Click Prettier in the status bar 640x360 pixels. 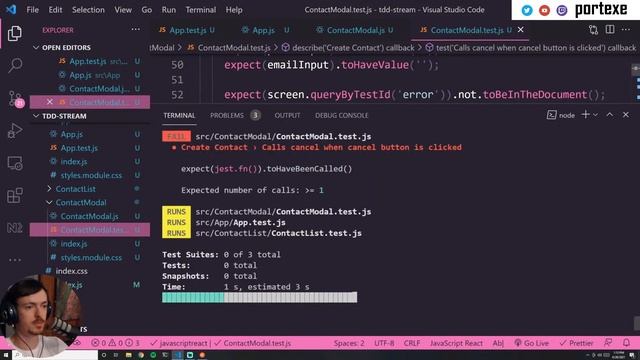pos(576,343)
